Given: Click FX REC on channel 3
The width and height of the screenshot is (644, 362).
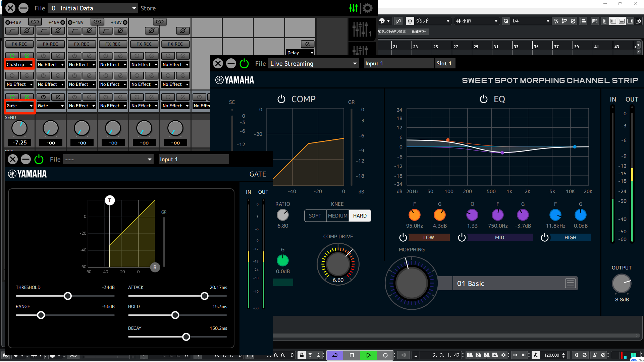Looking at the screenshot, I should pyautogui.click(x=82, y=44).
